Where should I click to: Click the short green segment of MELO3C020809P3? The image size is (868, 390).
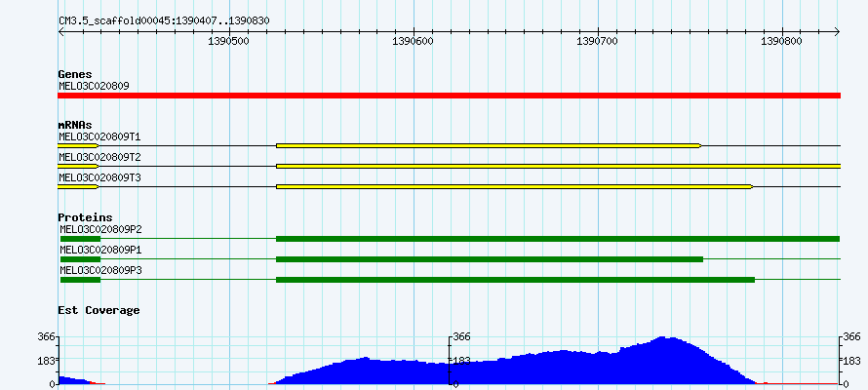80,280
